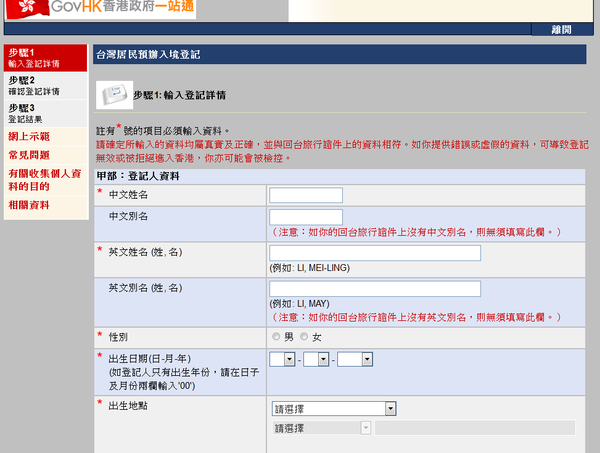Click the 中文姓名 input field

point(306,194)
